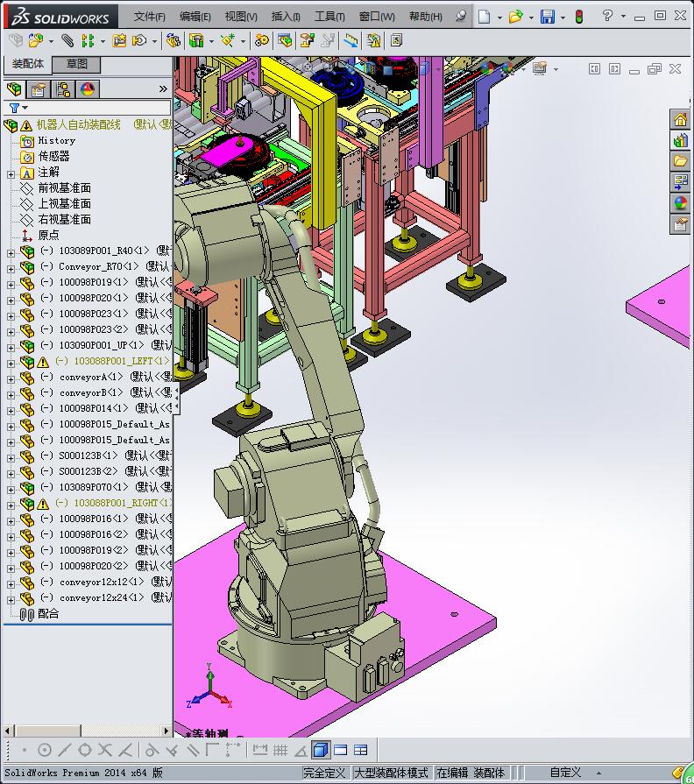Viewport: 694px width, 784px height.
Task: Click the Rebuild traffic light icon
Action: [x=579, y=17]
